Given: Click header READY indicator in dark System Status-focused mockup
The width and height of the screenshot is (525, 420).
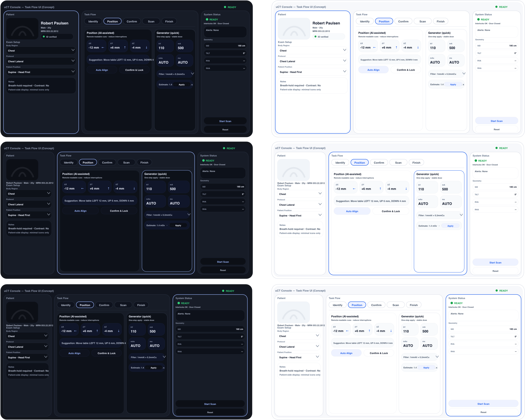Looking at the screenshot, I should (228, 291).
